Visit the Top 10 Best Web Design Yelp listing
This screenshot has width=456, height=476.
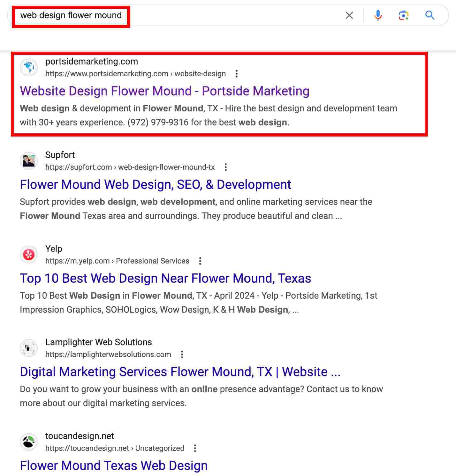(x=165, y=278)
